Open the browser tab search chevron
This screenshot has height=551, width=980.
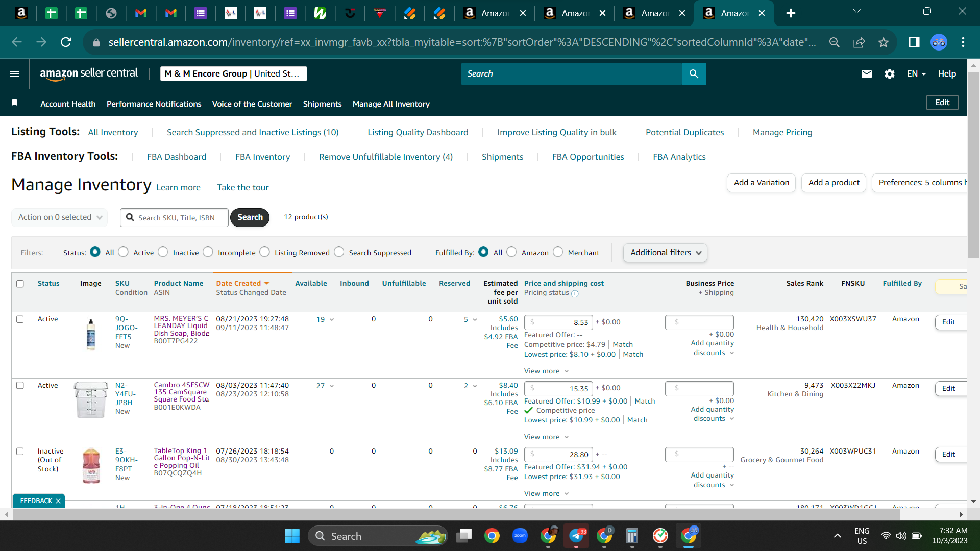tap(857, 11)
